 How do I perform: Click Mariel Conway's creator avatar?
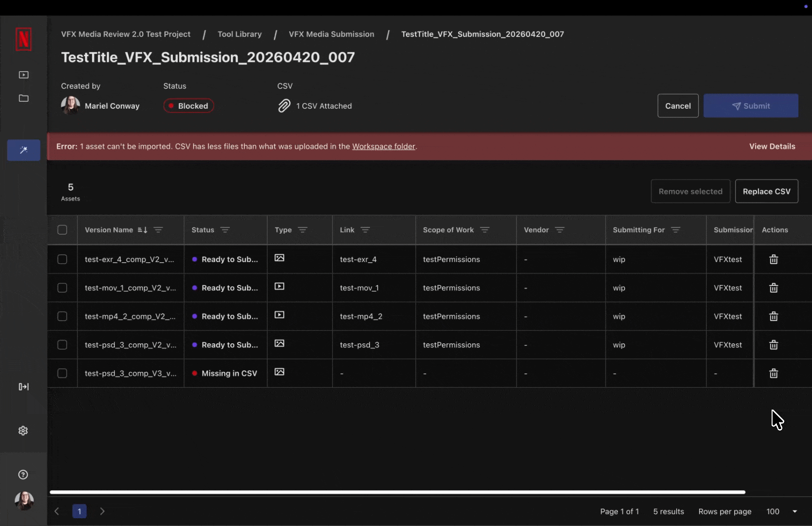(71, 105)
